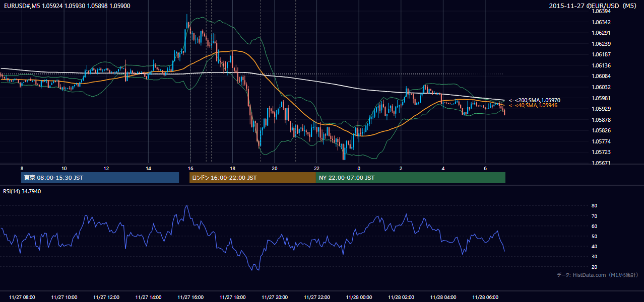Click the RSI scale value 70
The image size is (644, 302).
click(594, 216)
